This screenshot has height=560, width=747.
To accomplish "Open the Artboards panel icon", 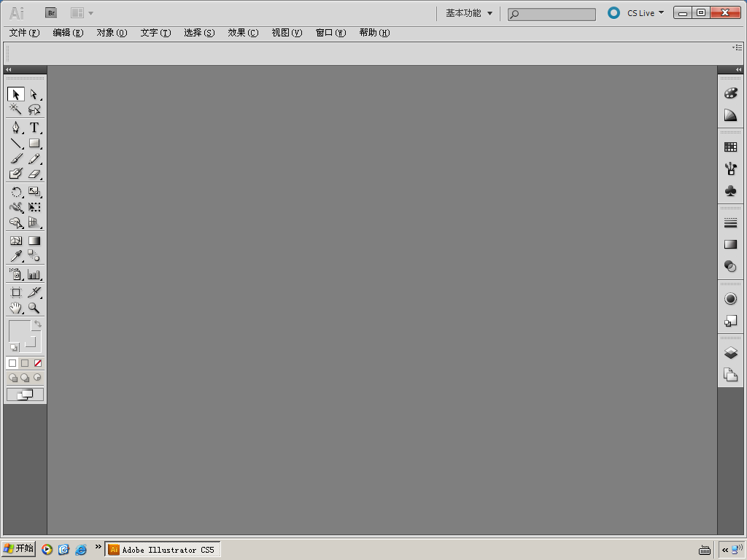I will (730, 375).
